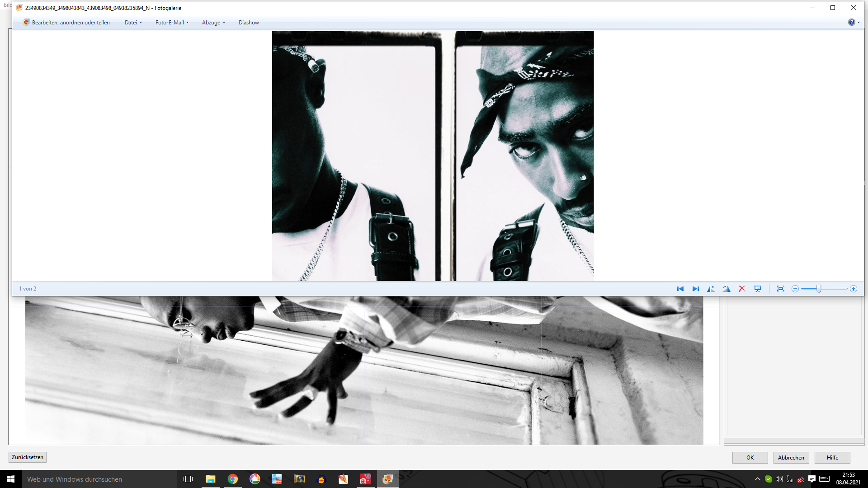Open the touch keyboard icon
The image size is (868, 488).
tap(824, 479)
